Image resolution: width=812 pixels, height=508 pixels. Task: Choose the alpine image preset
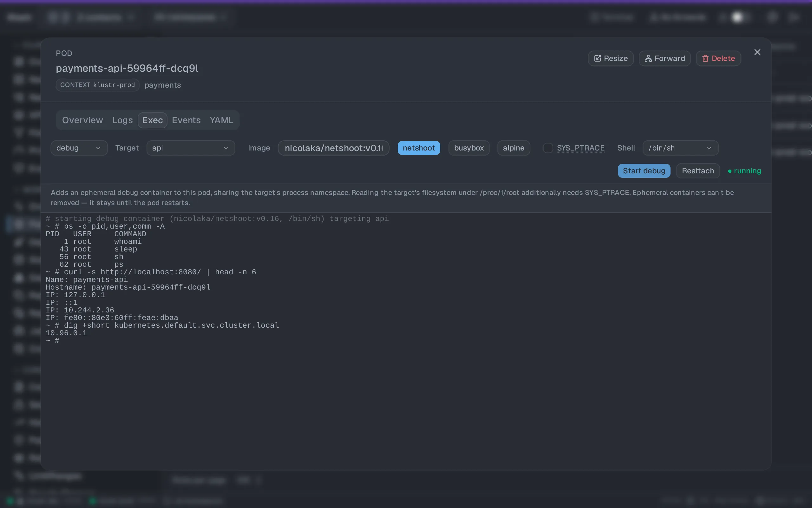click(x=514, y=148)
